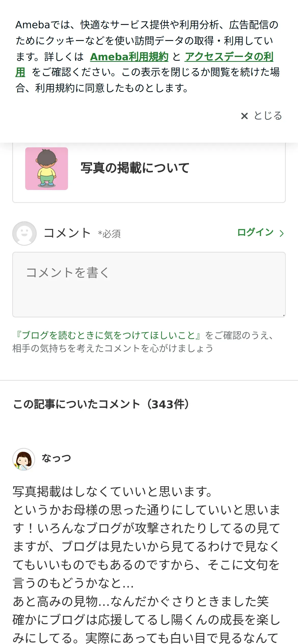Click the cookie notice paragraph text
The image size is (298, 644).
coord(148,56)
